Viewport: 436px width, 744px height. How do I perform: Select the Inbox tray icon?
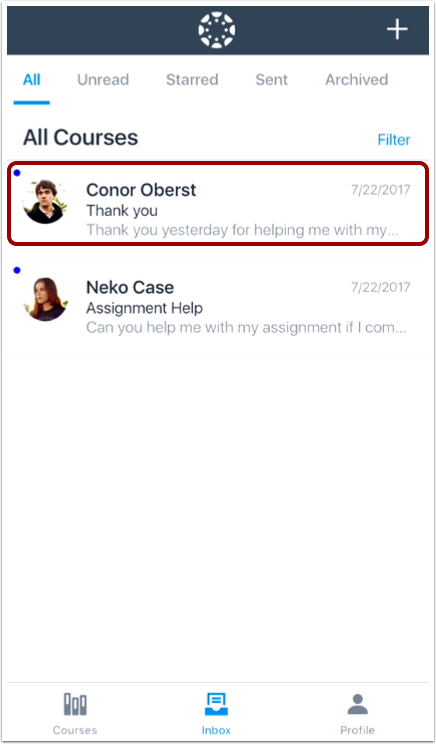pos(216,704)
